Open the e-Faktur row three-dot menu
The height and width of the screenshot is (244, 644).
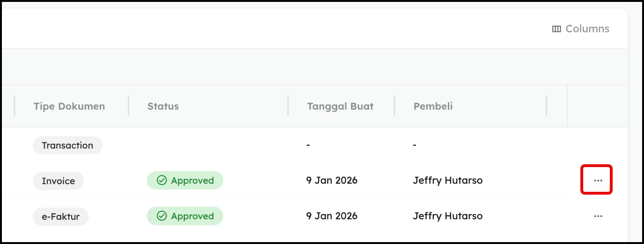[597, 216]
